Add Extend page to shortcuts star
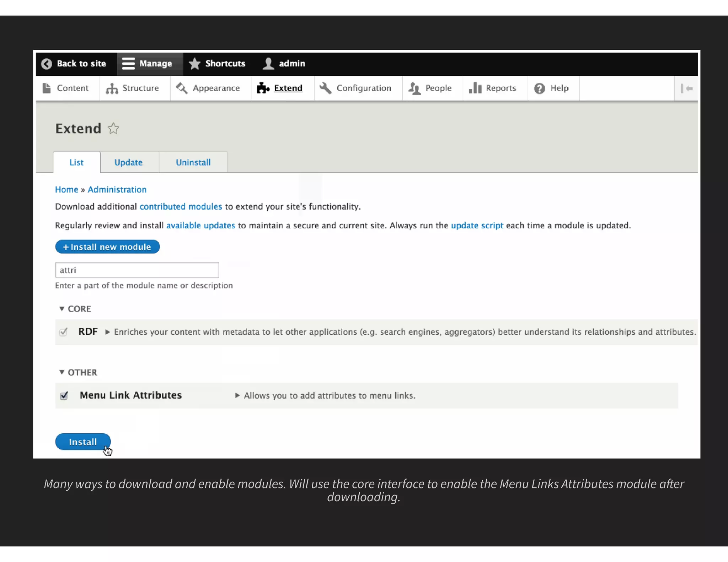The width and height of the screenshot is (728, 562). (x=113, y=128)
